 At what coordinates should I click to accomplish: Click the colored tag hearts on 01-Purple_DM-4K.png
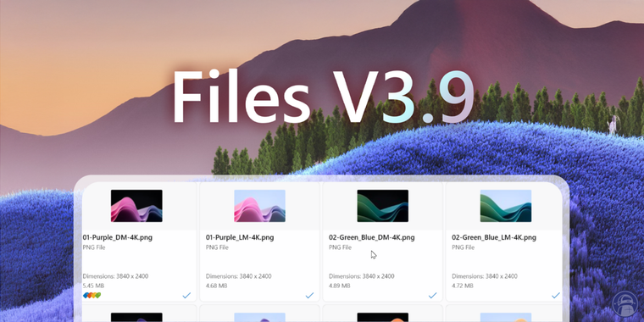tap(92, 295)
